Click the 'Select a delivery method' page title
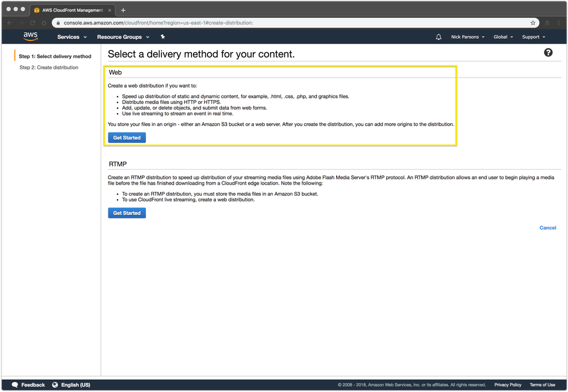The image size is (568, 392). 201,54
